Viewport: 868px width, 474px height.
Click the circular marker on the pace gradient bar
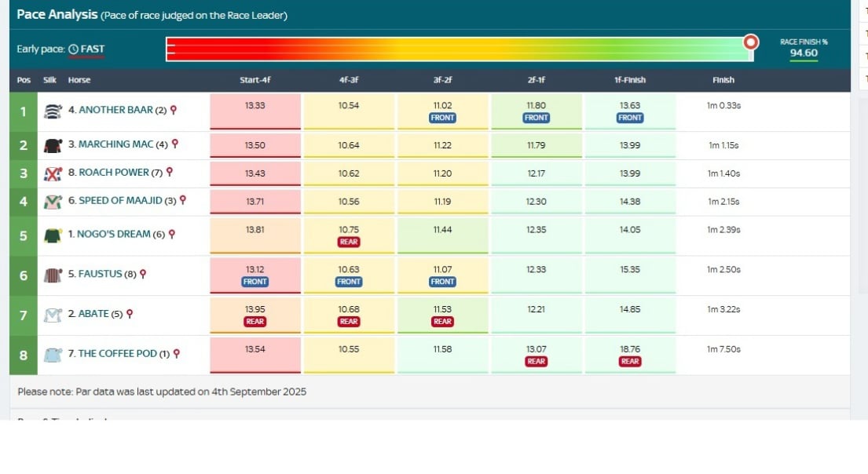pos(751,42)
